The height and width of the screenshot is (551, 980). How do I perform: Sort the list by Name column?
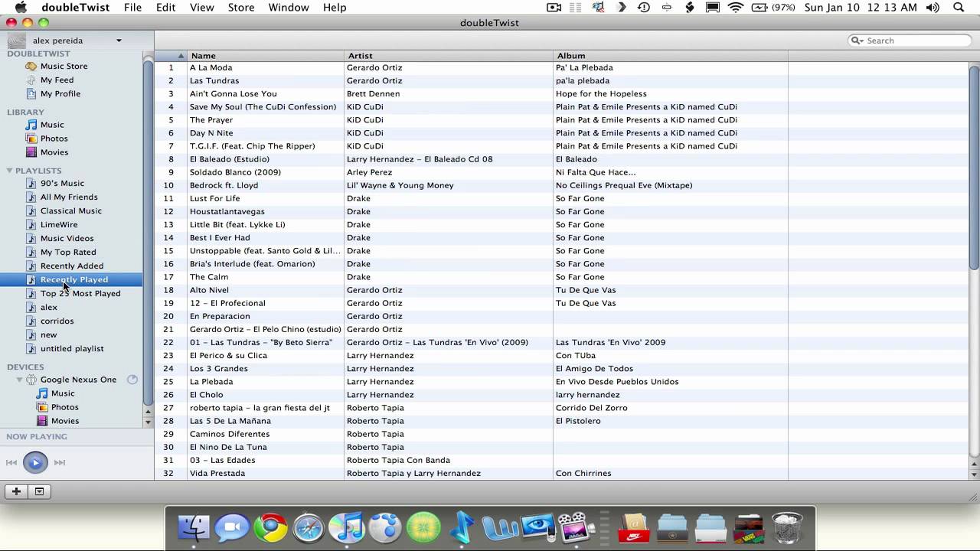pyautogui.click(x=266, y=56)
